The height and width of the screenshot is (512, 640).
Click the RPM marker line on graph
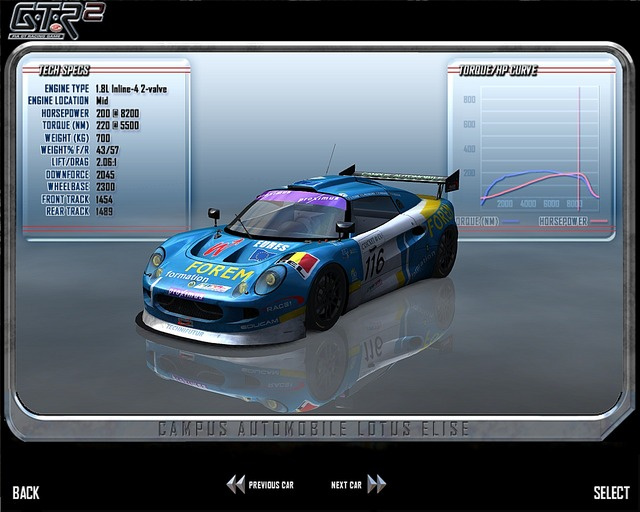coord(579,148)
